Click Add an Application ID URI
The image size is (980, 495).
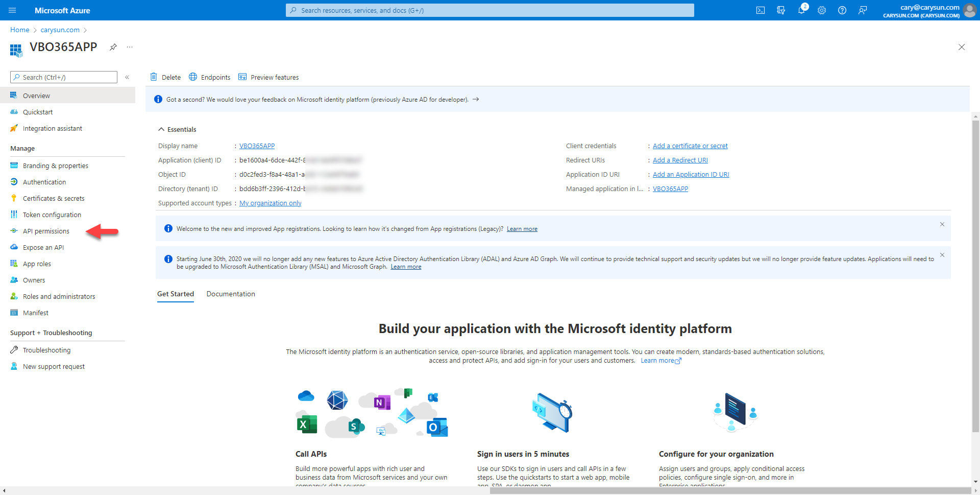[691, 174]
